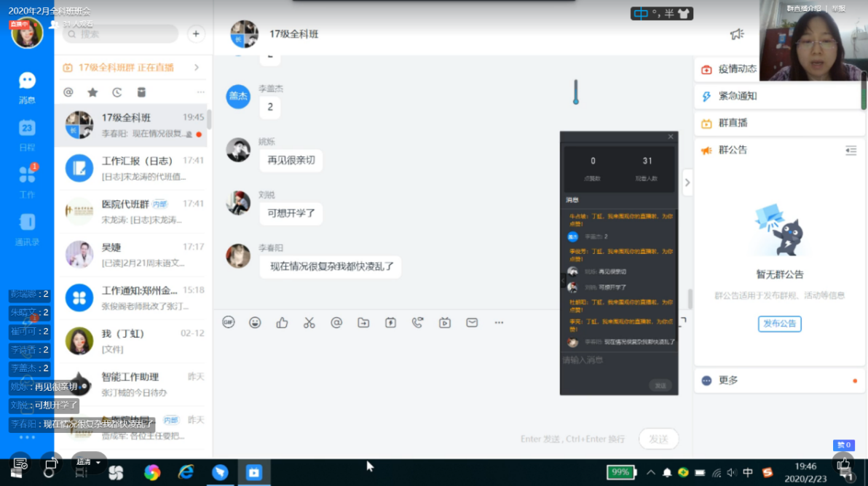This screenshot has width=868, height=486.
Task: Click the voice call phone icon
Action: coord(417,322)
